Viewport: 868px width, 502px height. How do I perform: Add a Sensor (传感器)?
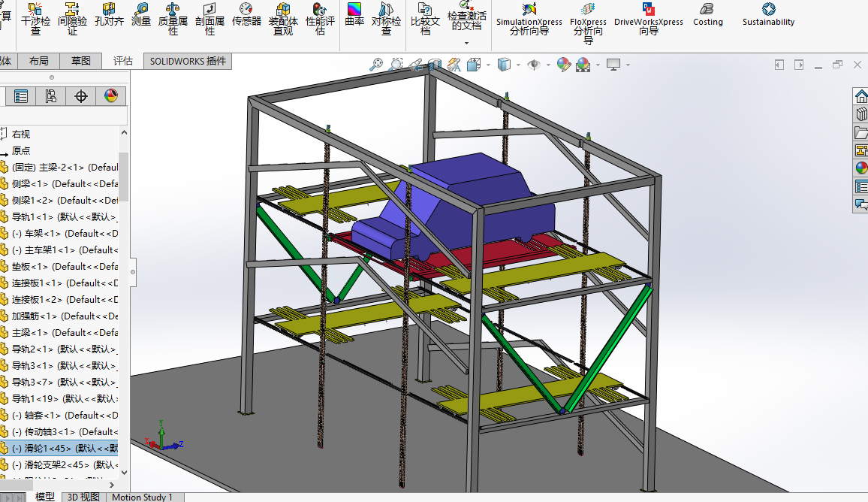(246, 15)
